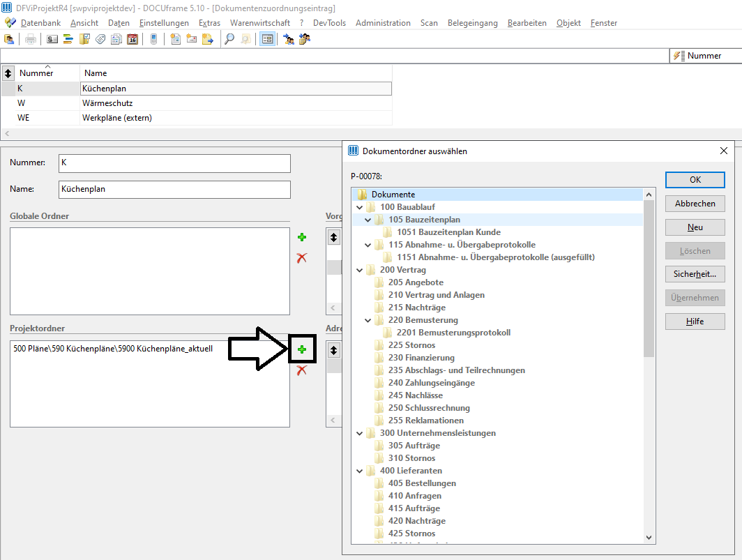Click the new note with arrow icon
The width and height of the screenshot is (742, 560).
pyautogui.click(x=208, y=39)
